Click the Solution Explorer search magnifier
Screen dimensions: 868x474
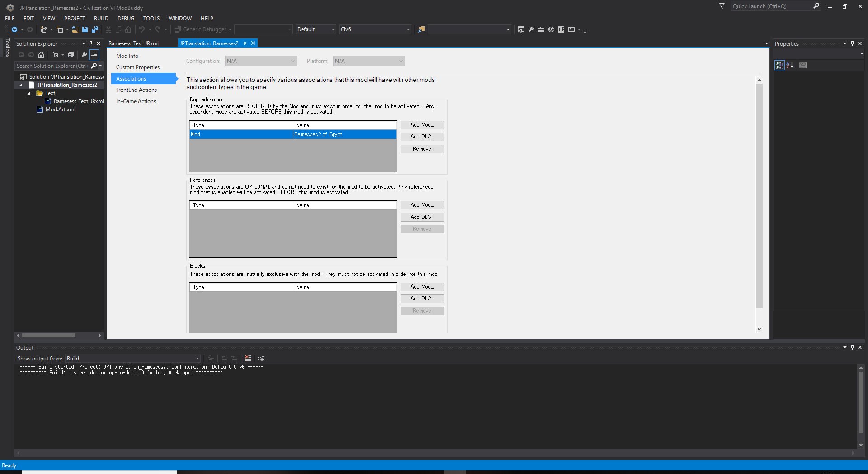tap(94, 66)
